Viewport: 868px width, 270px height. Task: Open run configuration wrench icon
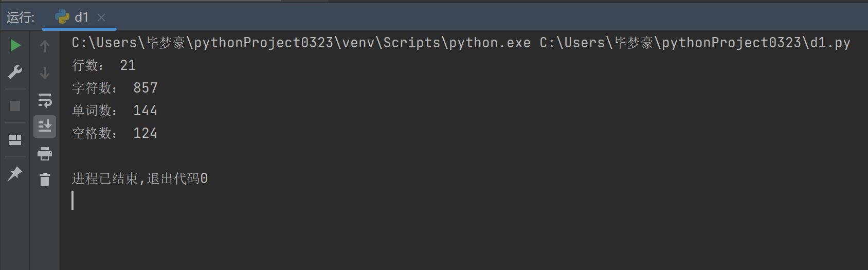pyautogui.click(x=15, y=72)
